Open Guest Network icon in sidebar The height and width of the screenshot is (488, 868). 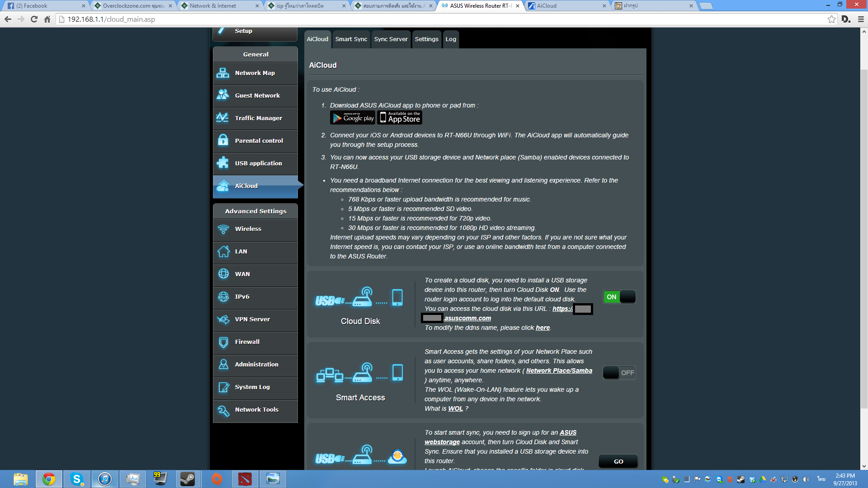[x=223, y=95]
